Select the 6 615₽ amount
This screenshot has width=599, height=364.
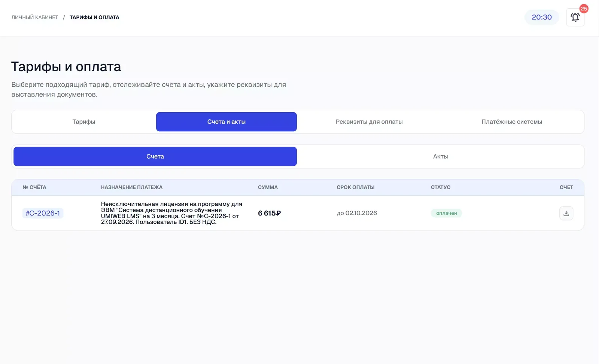pyautogui.click(x=269, y=213)
